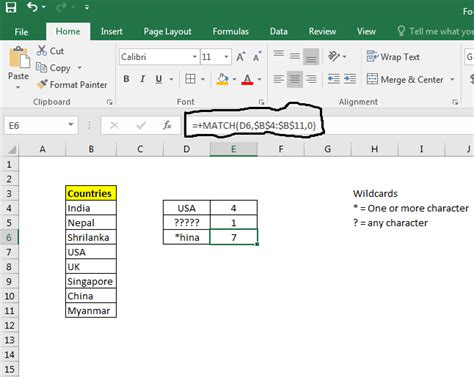Click the Tell me what you want box
Screen dimensions: 474x377
(x=435, y=32)
